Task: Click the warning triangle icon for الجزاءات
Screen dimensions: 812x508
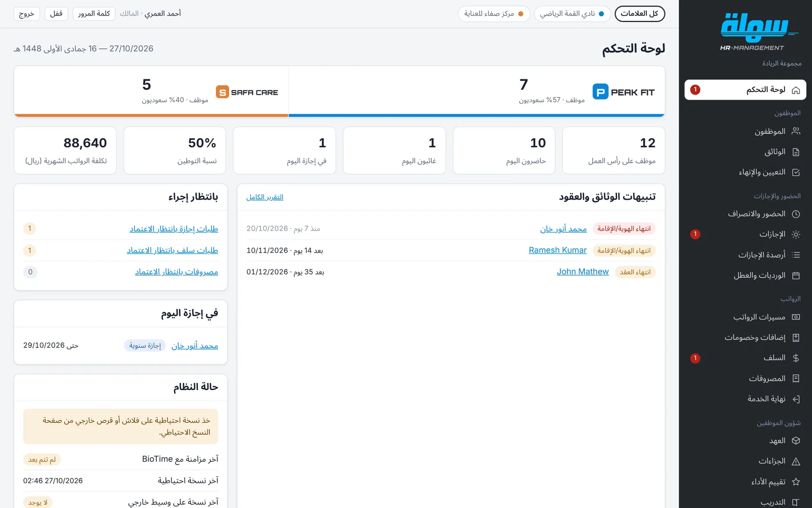Action: click(796, 461)
